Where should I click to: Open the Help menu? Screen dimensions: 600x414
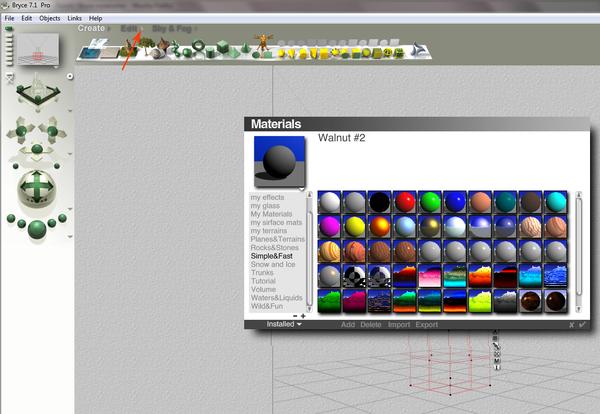point(95,18)
